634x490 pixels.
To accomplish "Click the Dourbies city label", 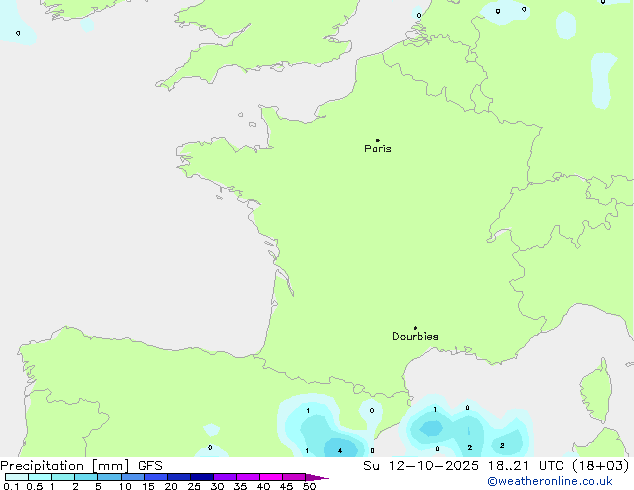I will click(415, 336).
